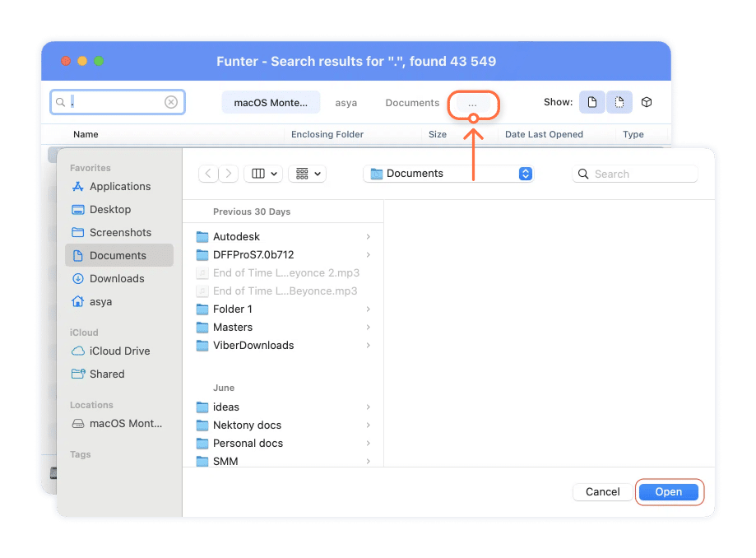Select the Personal docs folder
The image size is (756, 558).
(x=284, y=444)
